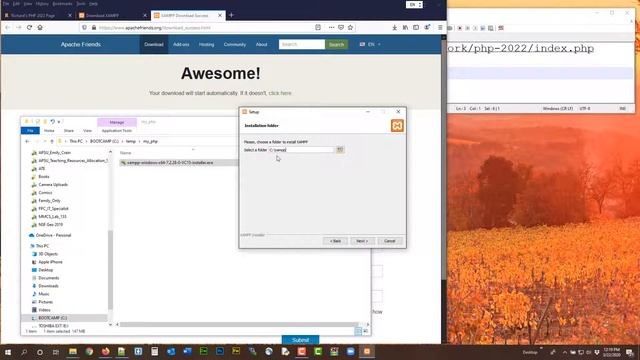Click the folder browse icon in Setup dialog
The image size is (640, 360).
[x=340, y=150]
